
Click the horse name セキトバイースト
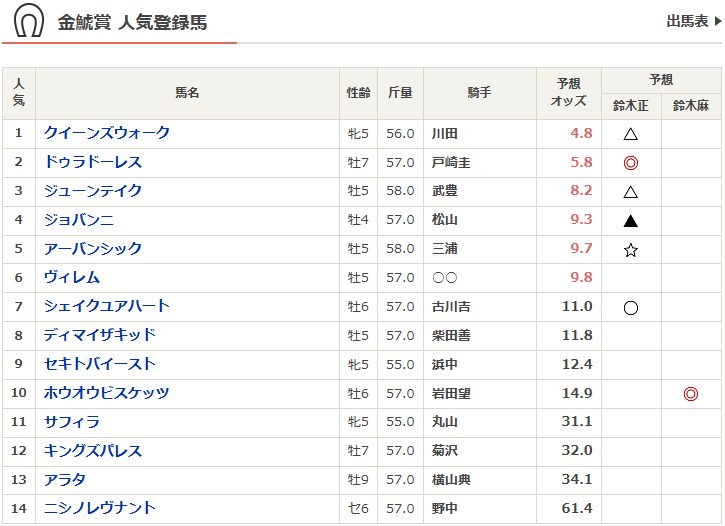[100, 364]
